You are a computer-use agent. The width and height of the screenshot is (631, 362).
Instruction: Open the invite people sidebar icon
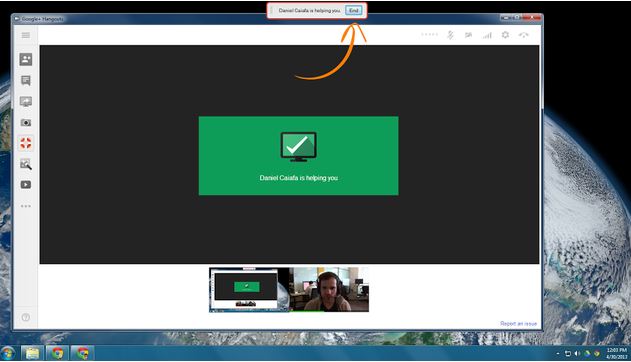point(26,60)
